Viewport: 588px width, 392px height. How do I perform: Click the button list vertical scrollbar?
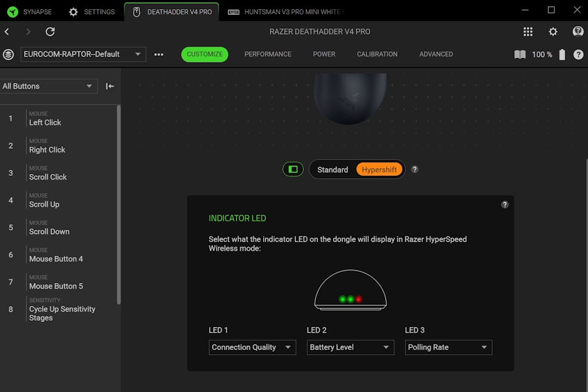tap(118, 204)
